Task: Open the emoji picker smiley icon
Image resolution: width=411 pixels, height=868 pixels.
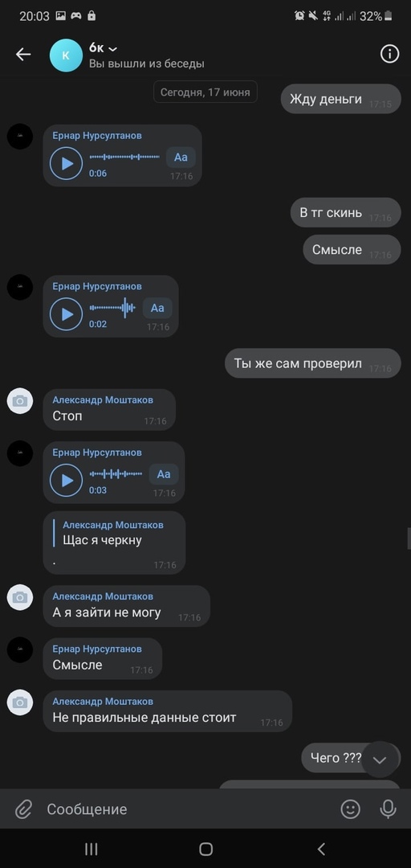Action: (350, 809)
